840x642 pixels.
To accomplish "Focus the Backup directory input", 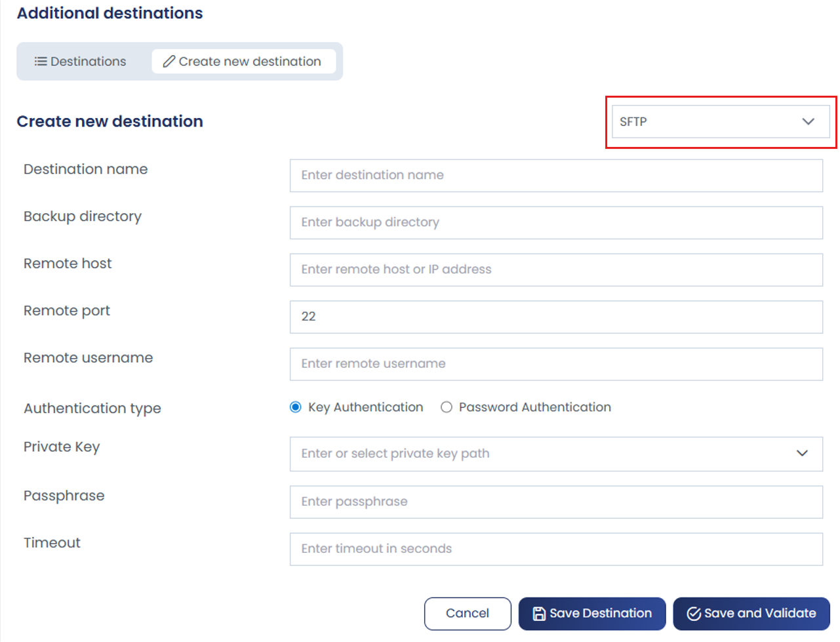I will 556,223.
